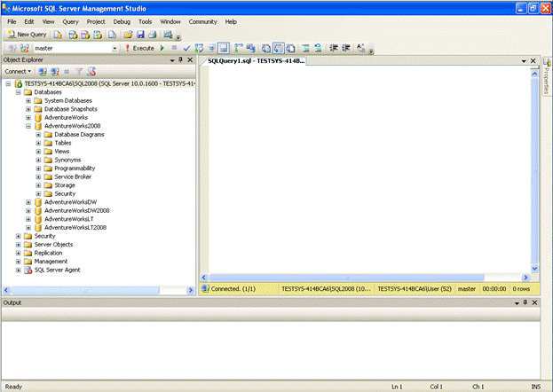Open the Project menu
The height and width of the screenshot is (392, 553).
[96, 21]
